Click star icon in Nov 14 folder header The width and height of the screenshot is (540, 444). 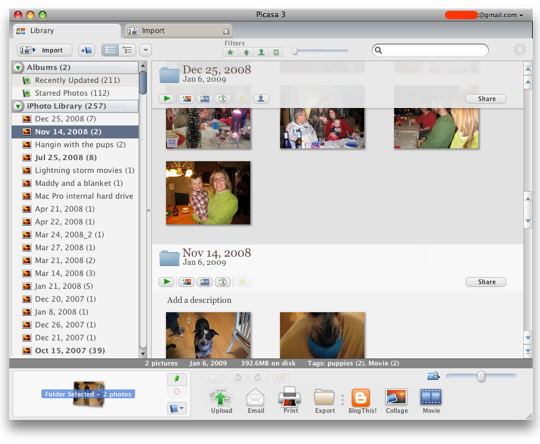click(x=242, y=282)
